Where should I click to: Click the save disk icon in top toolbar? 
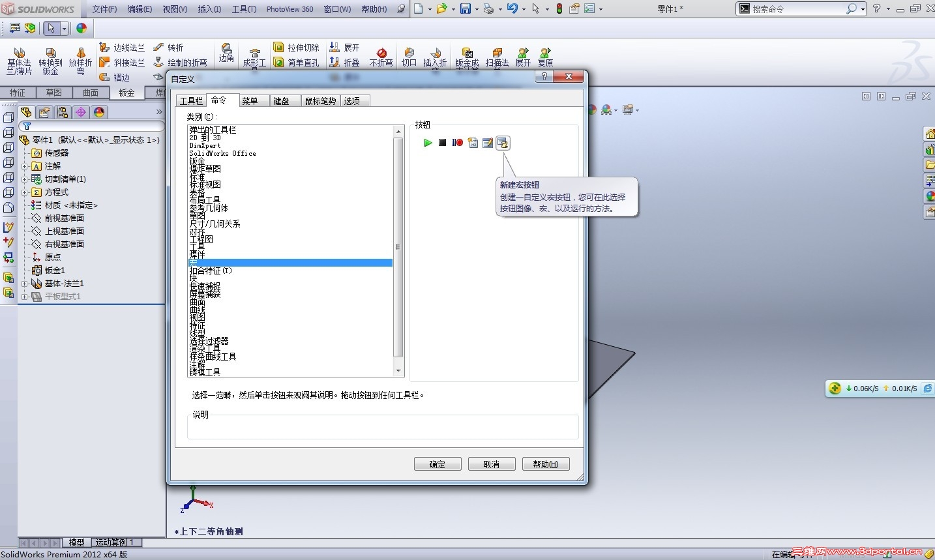466,8
